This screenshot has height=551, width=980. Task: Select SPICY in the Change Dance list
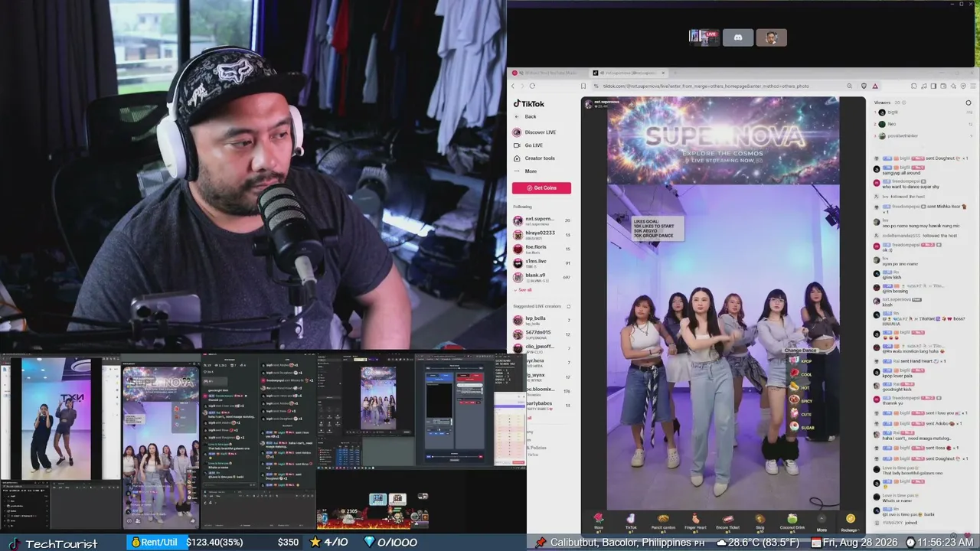pyautogui.click(x=802, y=400)
